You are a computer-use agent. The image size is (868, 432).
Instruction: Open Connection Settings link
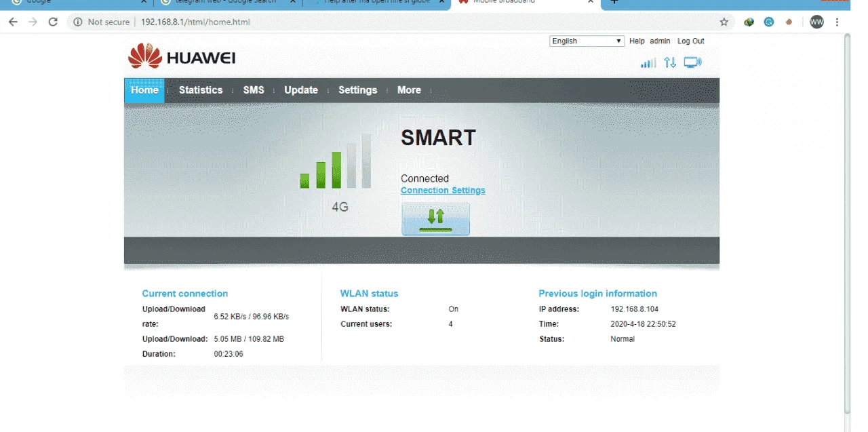443,191
